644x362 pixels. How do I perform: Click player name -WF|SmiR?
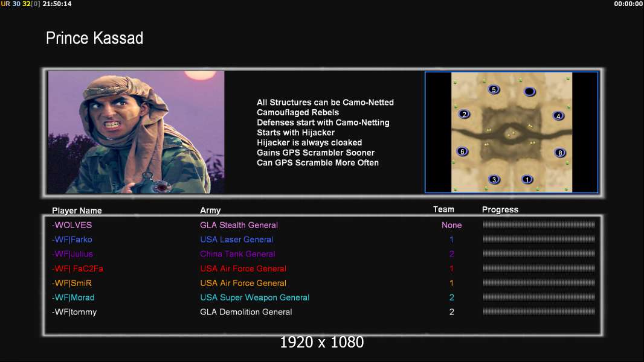pos(72,283)
